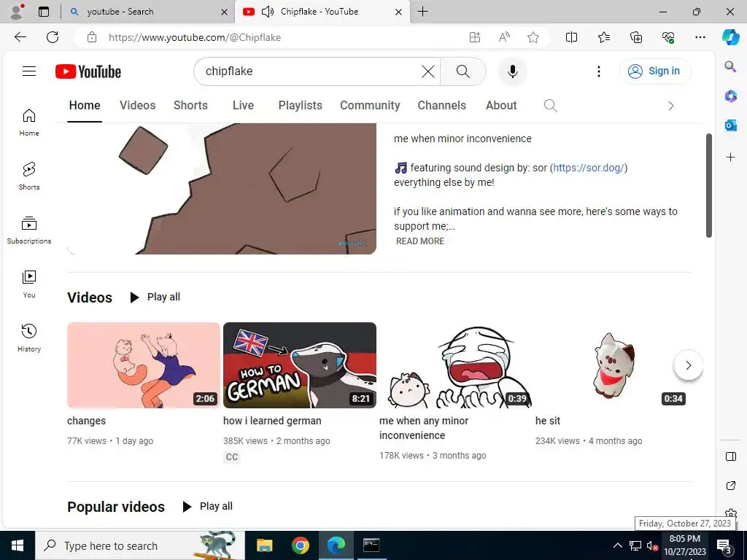Refresh the current page
Image resolution: width=747 pixels, height=560 pixels.
click(53, 37)
